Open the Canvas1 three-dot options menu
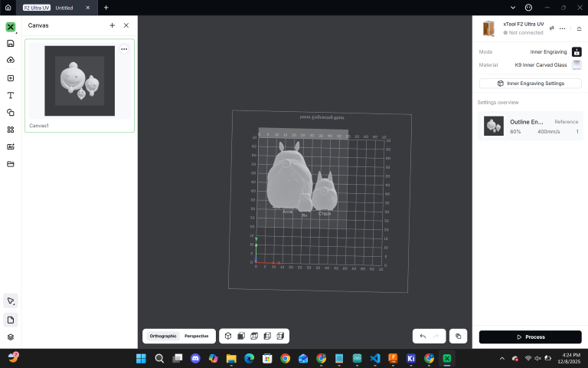The height and width of the screenshot is (368, 588). click(124, 49)
